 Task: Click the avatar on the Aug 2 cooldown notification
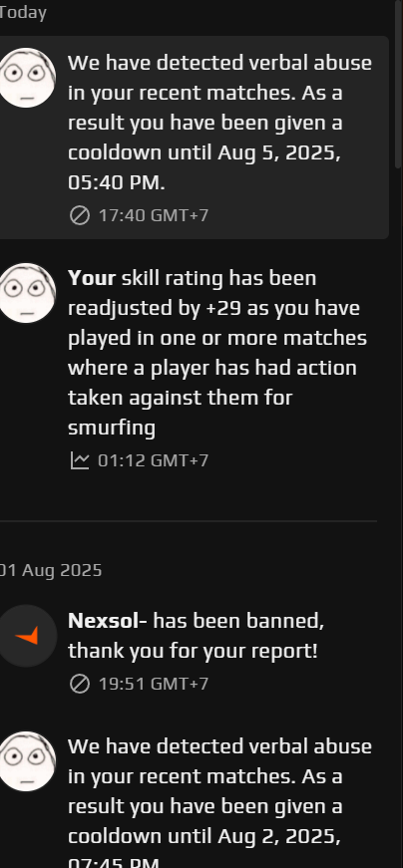pyautogui.click(x=27, y=761)
